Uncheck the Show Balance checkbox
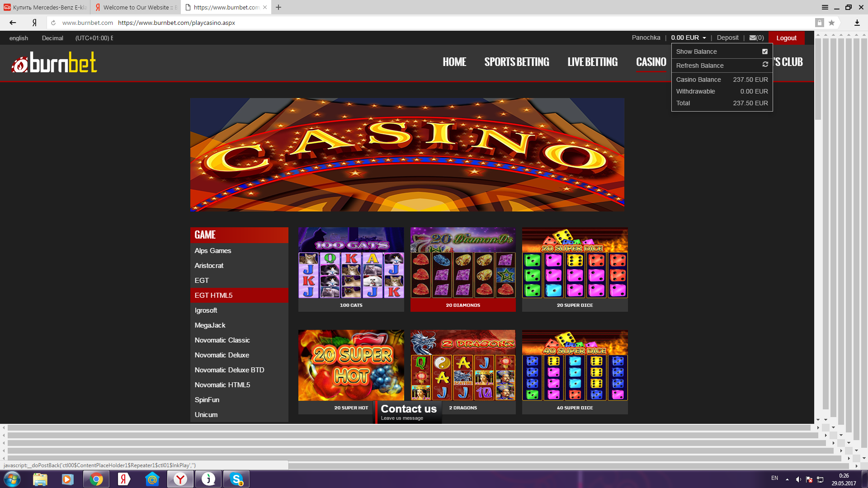The image size is (868, 488). [765, 52]
